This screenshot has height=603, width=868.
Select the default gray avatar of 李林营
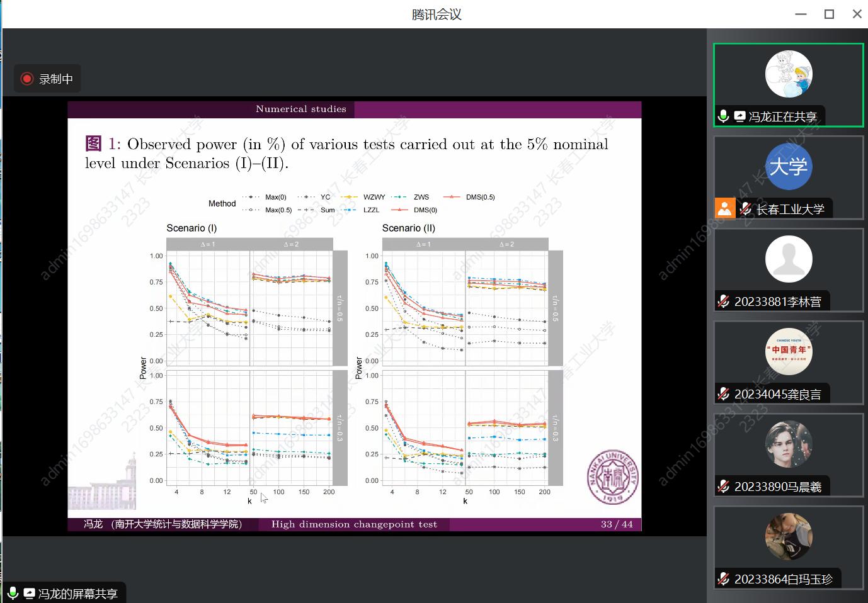point(788,259)
